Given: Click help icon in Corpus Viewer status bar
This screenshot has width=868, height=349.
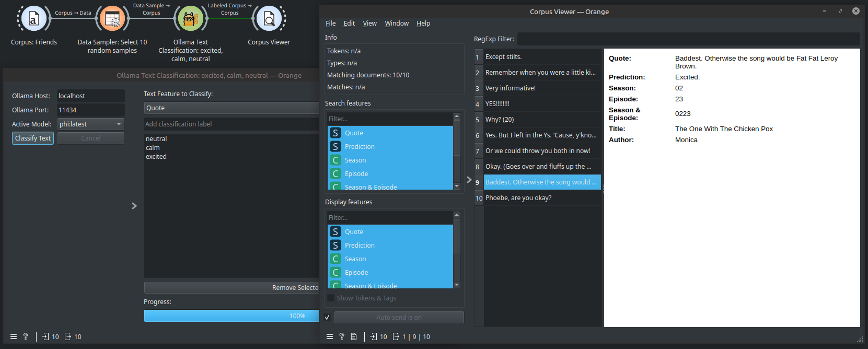Looking at the screenshot, I should point(342,336).
